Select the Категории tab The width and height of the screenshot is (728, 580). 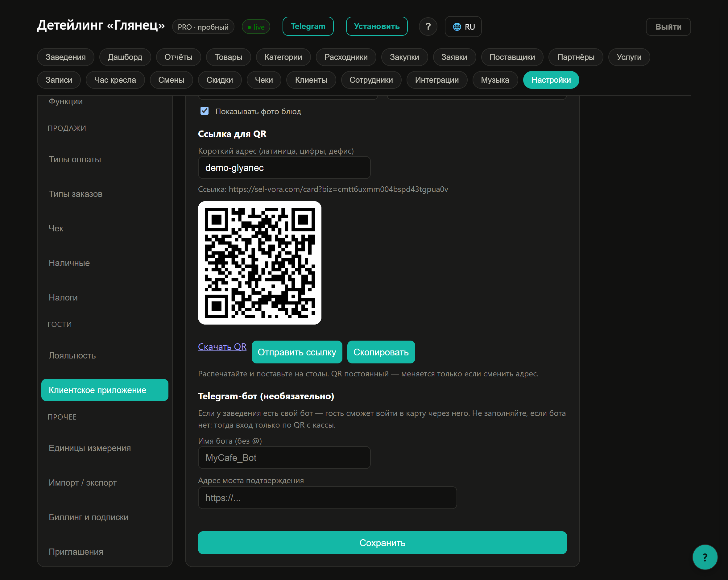(x=283, y=57)
